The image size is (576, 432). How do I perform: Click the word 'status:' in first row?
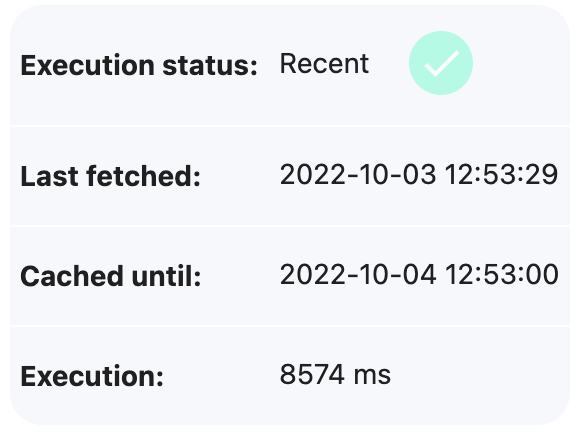coord(210,65)
